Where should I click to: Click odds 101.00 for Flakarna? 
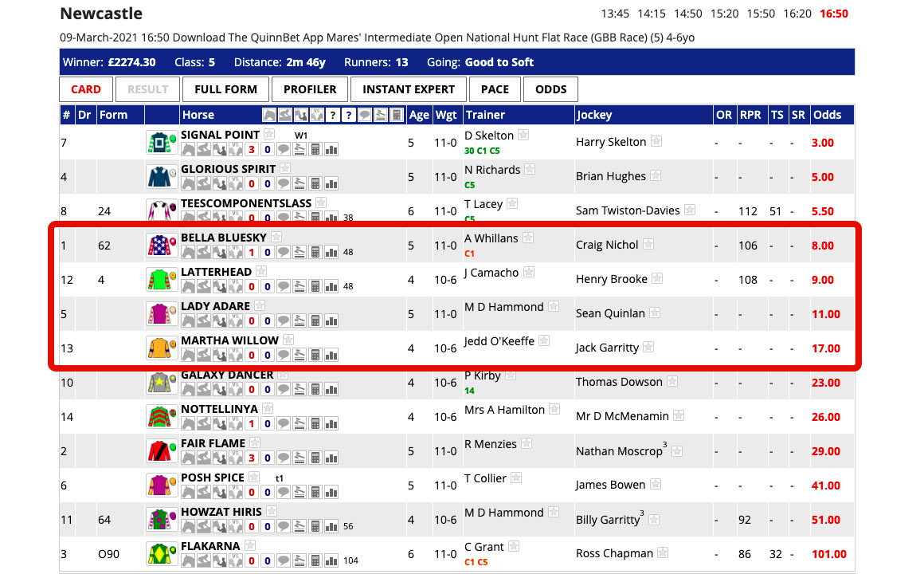pyautogui.click(x=829, y=554)
